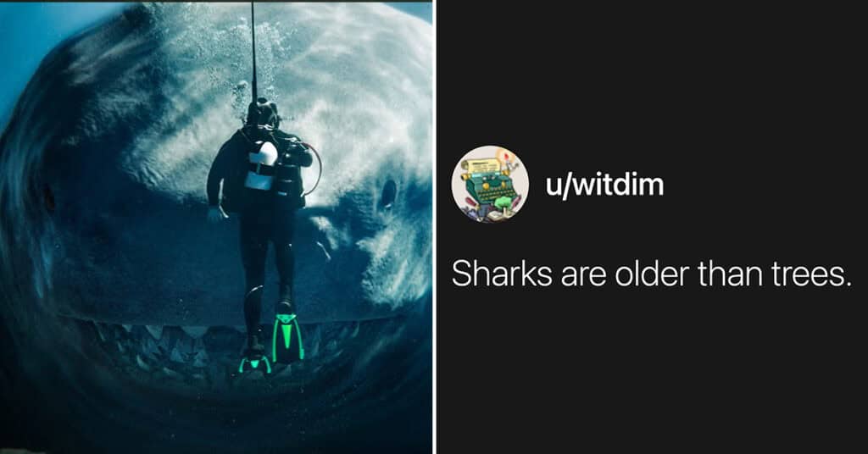This screenshot has height=454, width=868.
Task: Click the shark's right-side eye
Action: [x=388, y=194]
